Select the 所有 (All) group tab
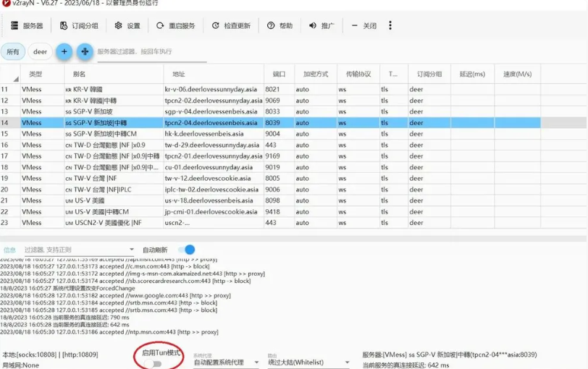 tap(13, 51)
